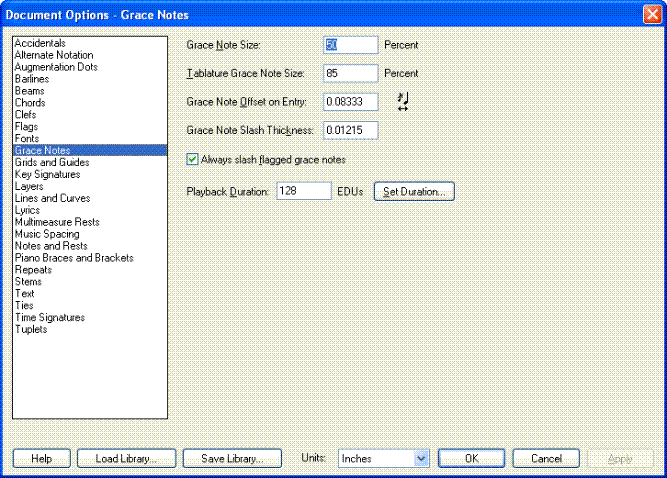
Task: Select Piano Braces and Brackets category
Action: tap(73, 258)
